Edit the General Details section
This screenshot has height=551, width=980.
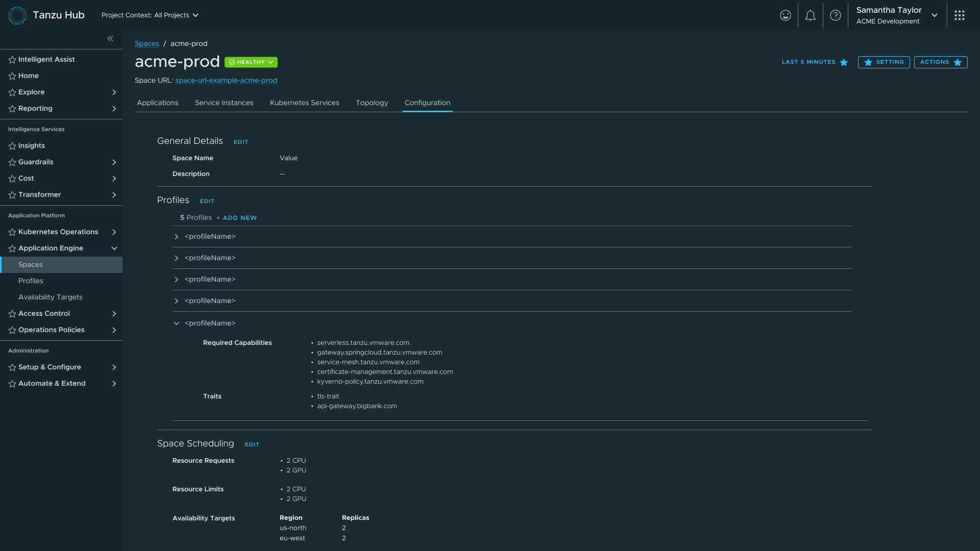click(241, 142)
